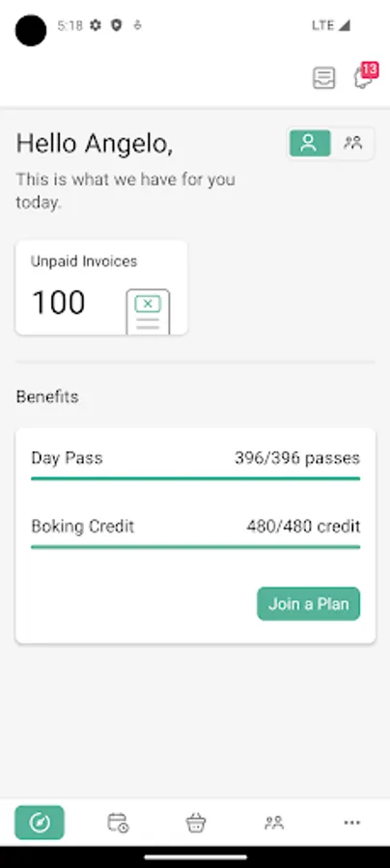Open the Unpaid Invoices card

click(x=101, y=287)
